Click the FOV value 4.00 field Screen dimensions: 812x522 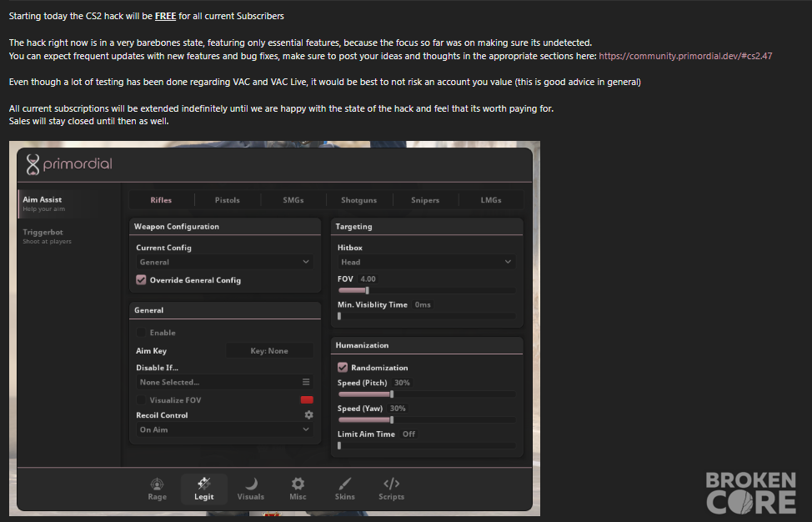(368, 279)
